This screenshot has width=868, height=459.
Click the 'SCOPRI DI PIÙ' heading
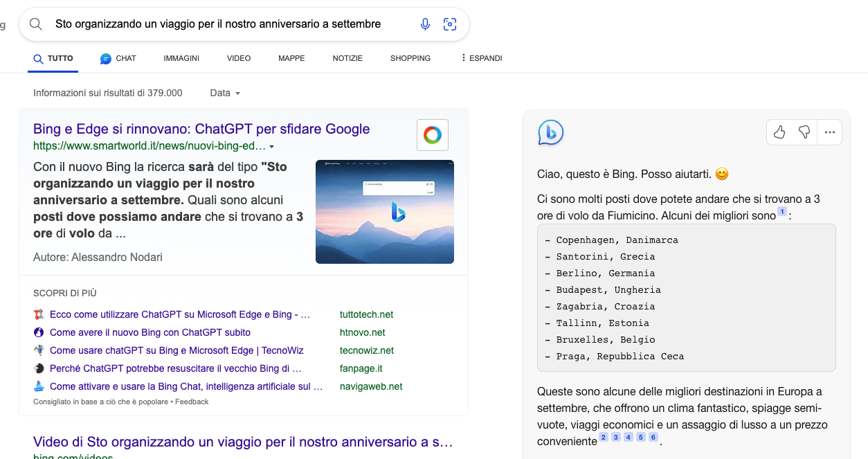65,293
